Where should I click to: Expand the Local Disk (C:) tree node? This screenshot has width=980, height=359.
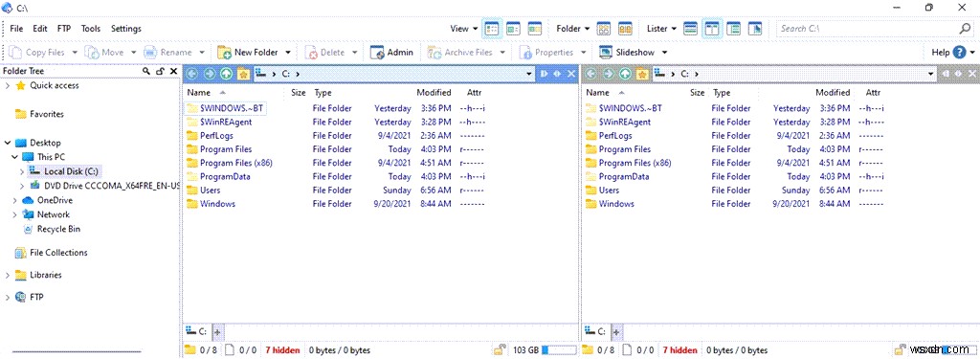22,171
